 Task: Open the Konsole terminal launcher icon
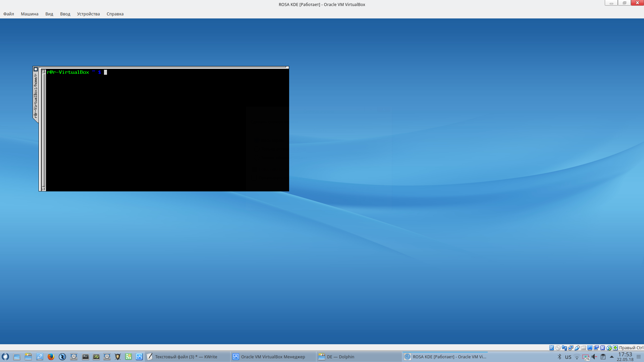pyautogui.click(x=86, y=357)
